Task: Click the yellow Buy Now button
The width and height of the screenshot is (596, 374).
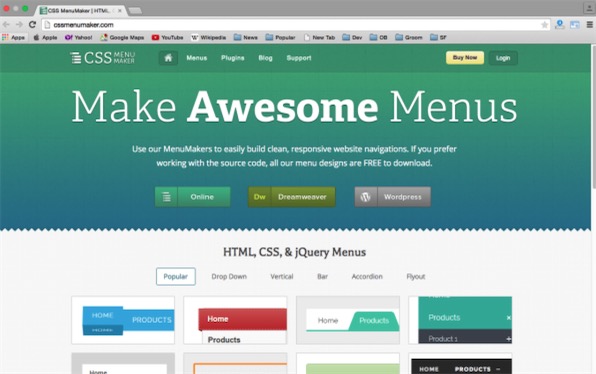Action: tap(465, 58)
